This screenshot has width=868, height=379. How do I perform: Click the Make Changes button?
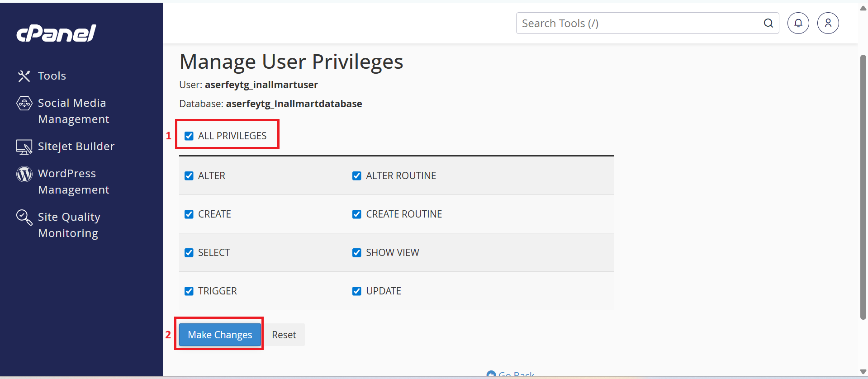pos(220,335)
